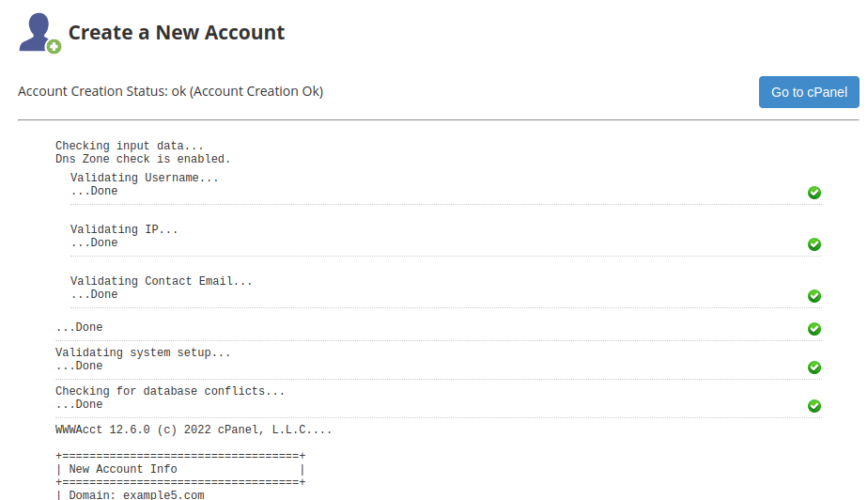Click green checkmark beside the standalone Done line
The height and width of the screenshot is (500, 868).
pos(814,329)
